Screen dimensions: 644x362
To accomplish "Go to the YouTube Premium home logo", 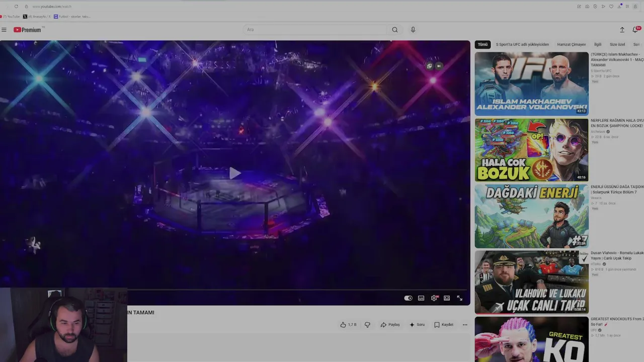I will pyautogui.click(x=28, y=30).
